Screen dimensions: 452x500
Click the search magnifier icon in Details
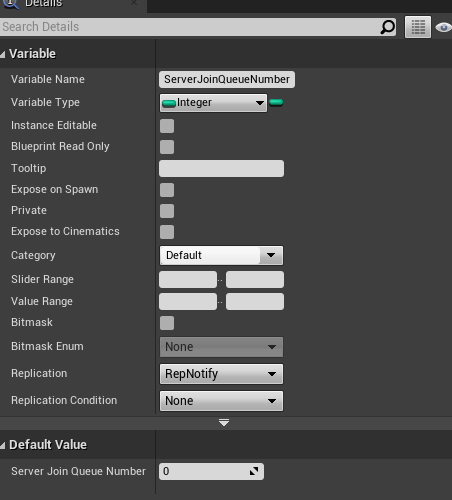point(387,27)
